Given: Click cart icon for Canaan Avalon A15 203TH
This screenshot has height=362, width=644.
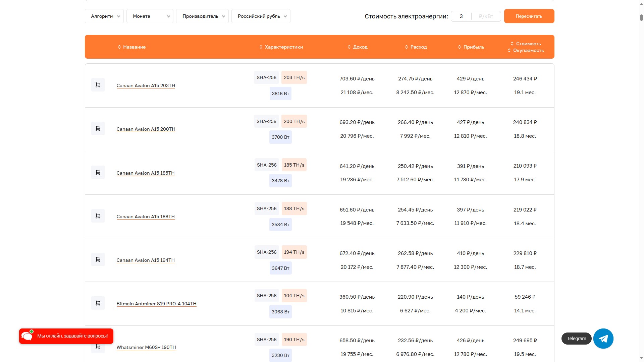Looking at the screenshot, I should click(98, 85).
